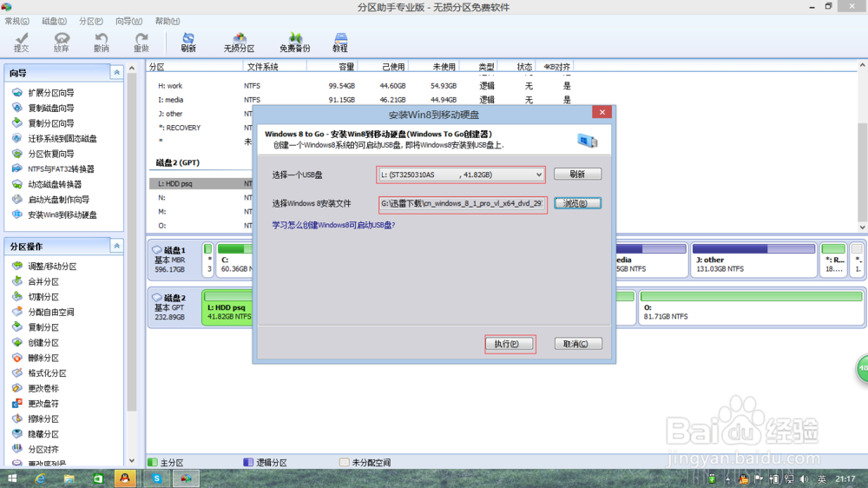Select the L: HDD psq list row
This screenshot has height=488, width=868.
pos(201,183)
